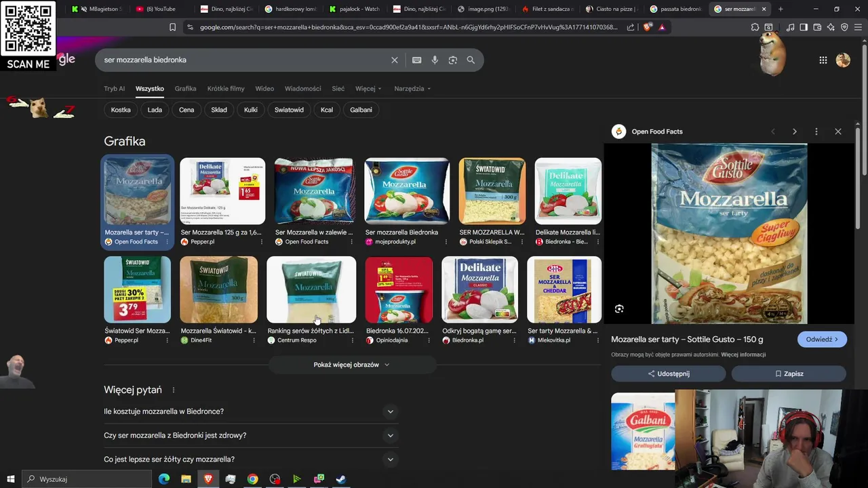Open the Google account avatar menu

[x=843, y=60]
